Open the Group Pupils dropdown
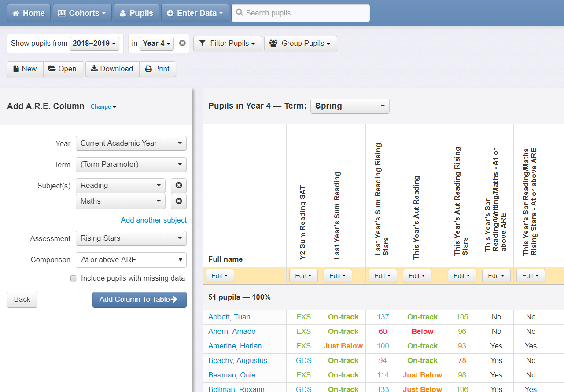564x392 pixels. [x=301, y=44]
